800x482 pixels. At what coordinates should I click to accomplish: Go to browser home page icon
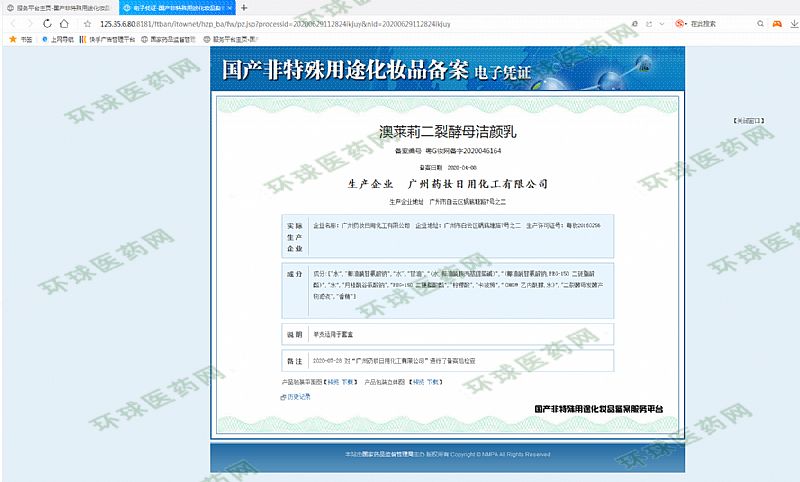click(x=61, y=23)
